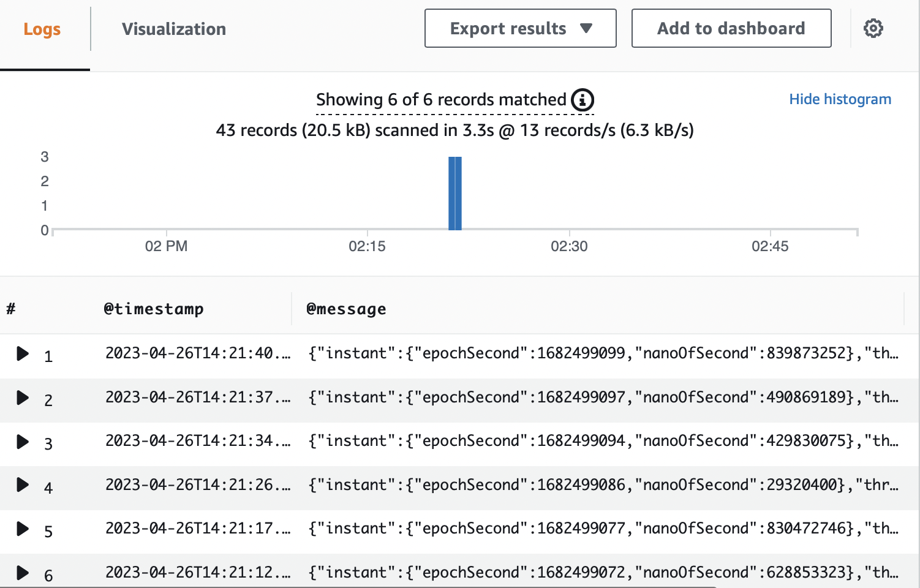
Task: Select timestamp 2023-04-26T14:21:26 cell
Action: (x=197, y=485)
